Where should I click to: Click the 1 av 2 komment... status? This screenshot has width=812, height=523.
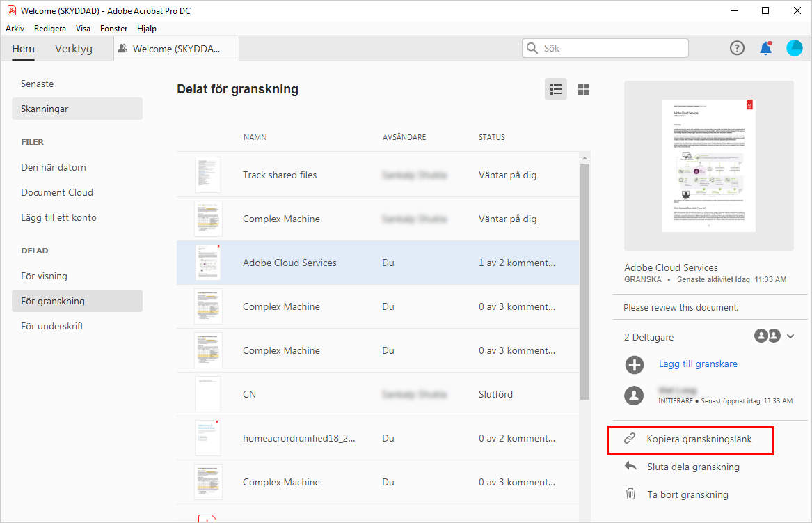[x=517, y=263]
